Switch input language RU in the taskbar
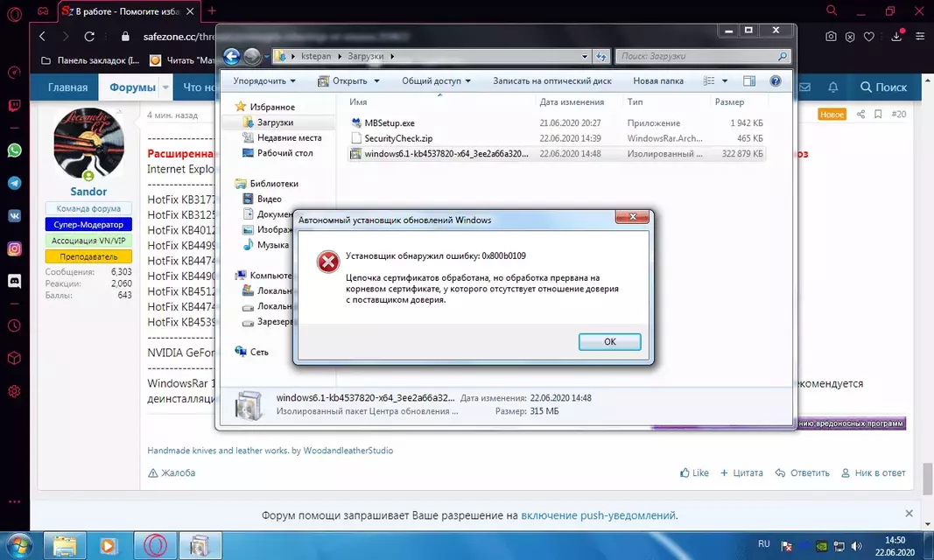The width and height of the screenshot is (934, 560). (764, 544)
